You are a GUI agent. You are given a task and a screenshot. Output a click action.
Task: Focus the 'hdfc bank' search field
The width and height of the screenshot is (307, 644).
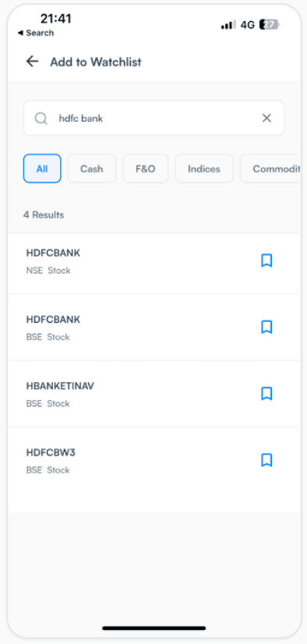[154, 119]
